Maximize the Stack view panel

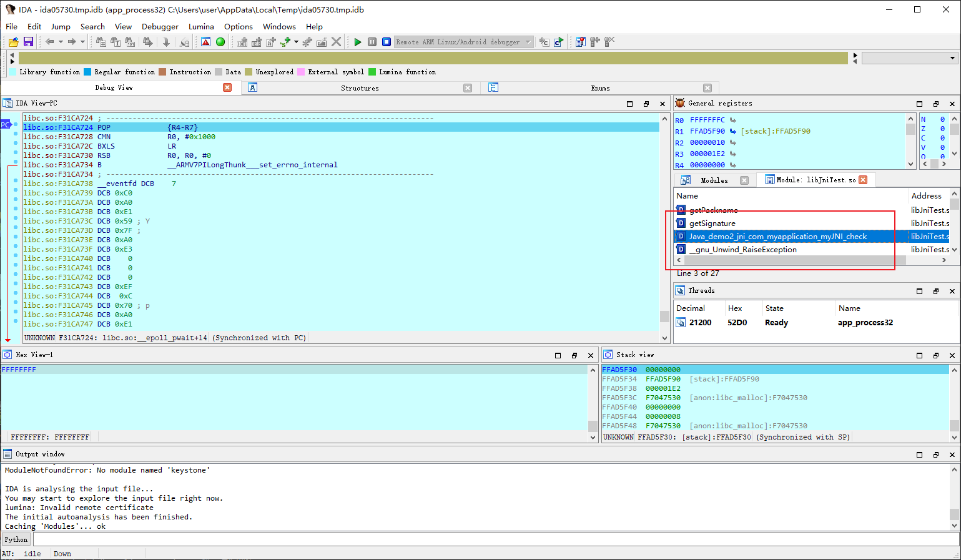(919, 355)
